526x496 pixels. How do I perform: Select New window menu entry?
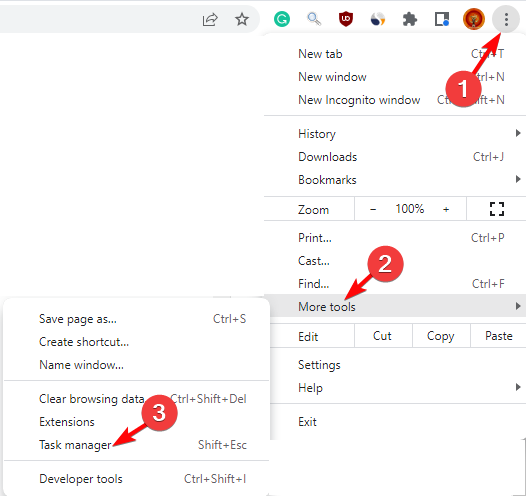pyautogui.click(x=395, y=77)
